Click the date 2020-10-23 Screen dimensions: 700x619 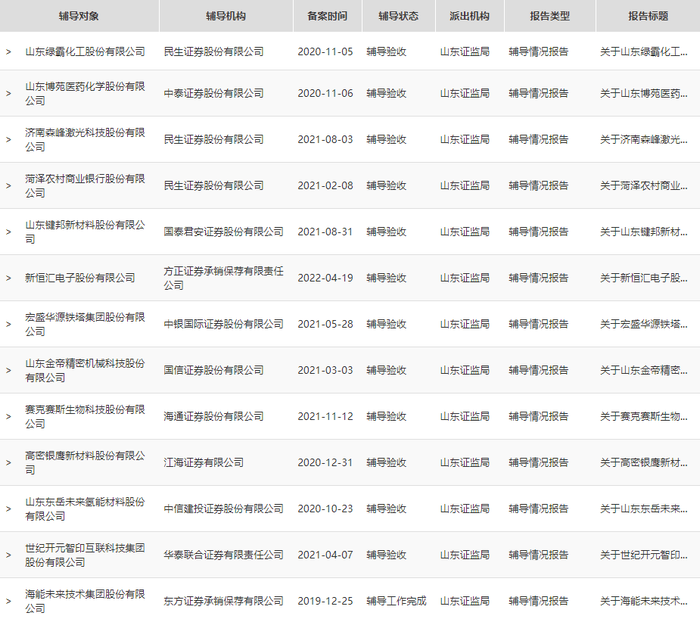[325, 509]
